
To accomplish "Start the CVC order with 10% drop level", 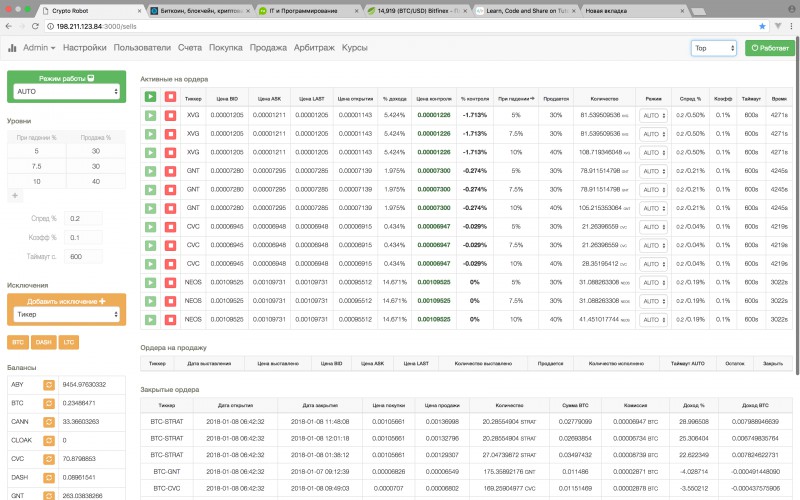I will pos(150,264).
